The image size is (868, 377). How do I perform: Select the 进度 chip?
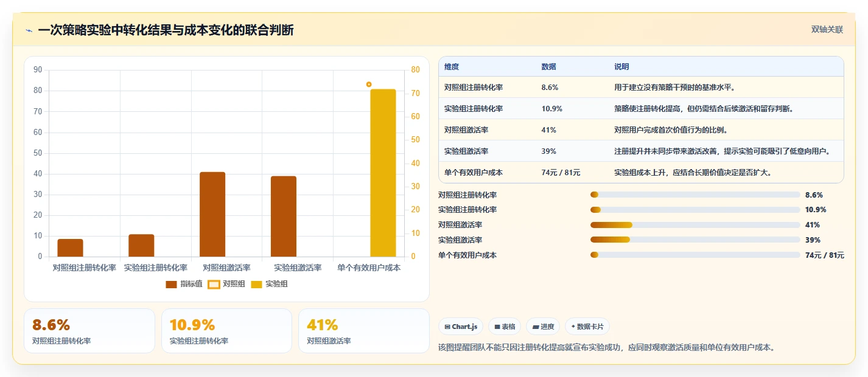tap(543, 327)
